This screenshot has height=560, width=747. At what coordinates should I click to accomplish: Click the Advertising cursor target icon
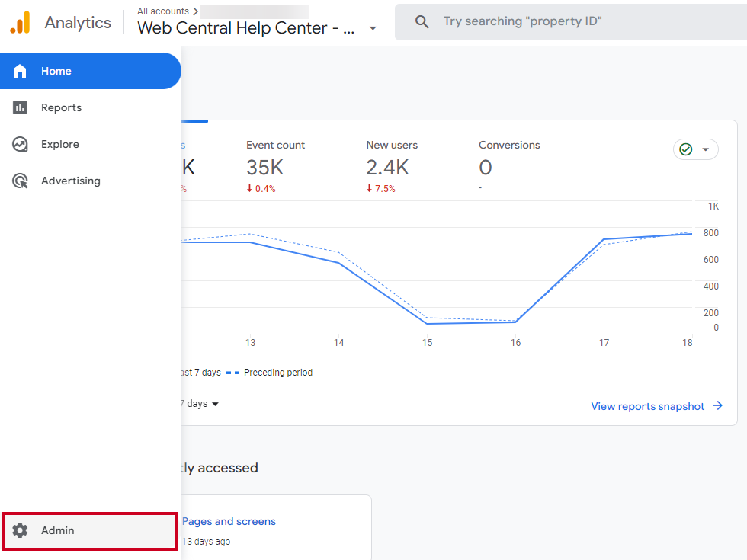[x=20, y=181]
